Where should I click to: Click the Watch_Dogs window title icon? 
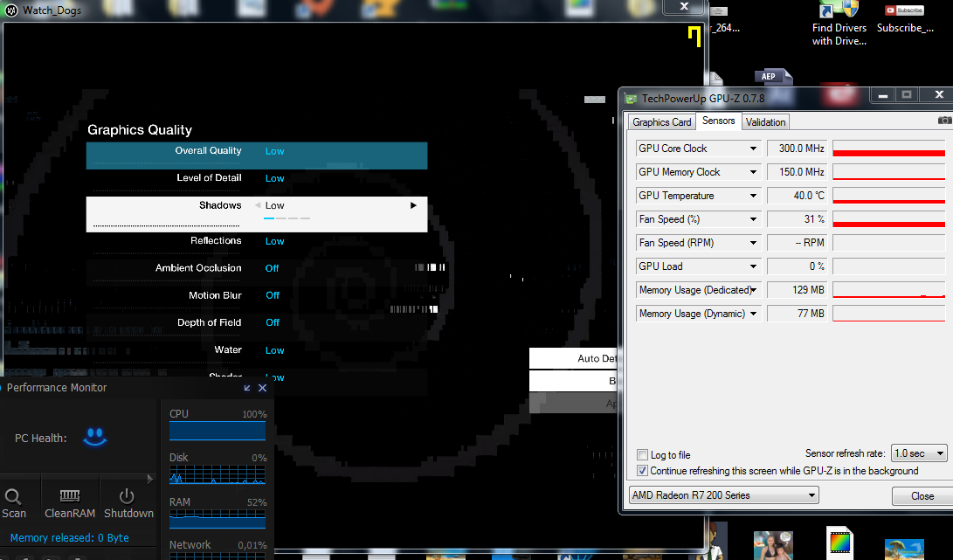11,10
